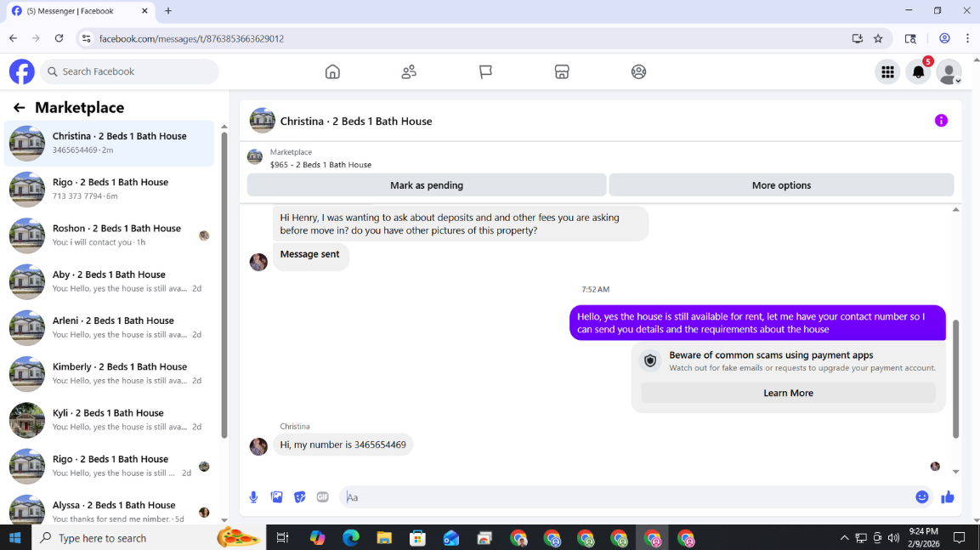Click the Windows taskbar search box
The height and width of the screenshot is (550, 980).
click(x=149, y=537)
